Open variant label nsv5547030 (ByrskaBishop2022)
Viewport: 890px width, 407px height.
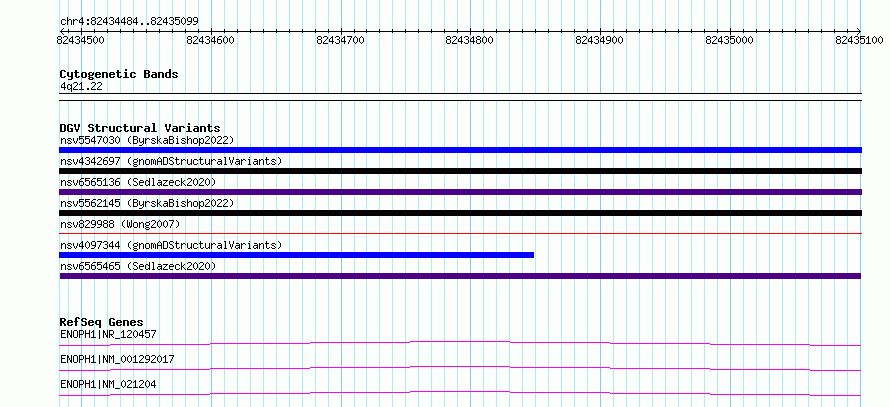pyautogui.click(x=147, y=140)
